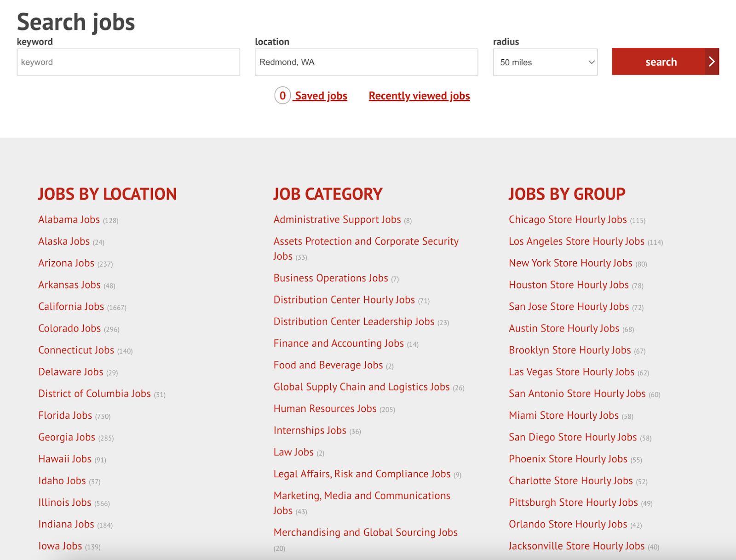Open Florida Jobs listings
The height and width of the screenshot is (560, 736).
tap(65, 415)
